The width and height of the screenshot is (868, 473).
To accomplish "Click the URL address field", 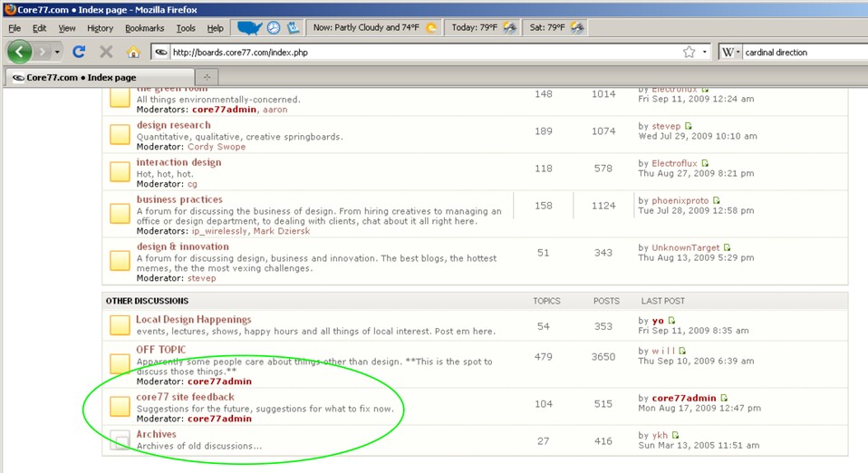I will point(425,52).
